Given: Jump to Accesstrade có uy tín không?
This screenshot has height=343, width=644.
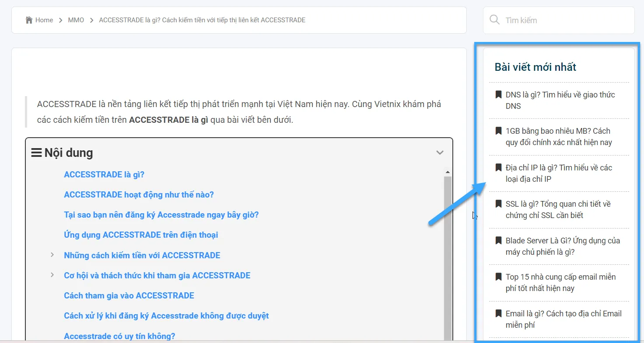Looking at the screenshot, I should [x=119, y=336].
